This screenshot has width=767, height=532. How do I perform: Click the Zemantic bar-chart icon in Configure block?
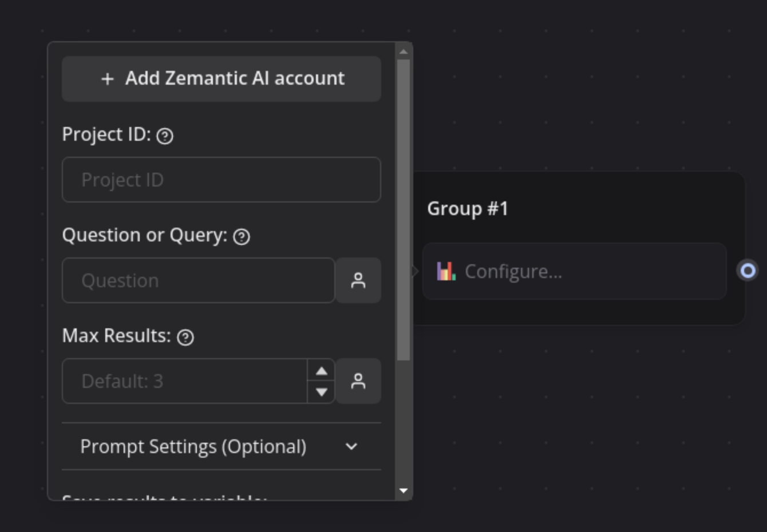[446, 271]
